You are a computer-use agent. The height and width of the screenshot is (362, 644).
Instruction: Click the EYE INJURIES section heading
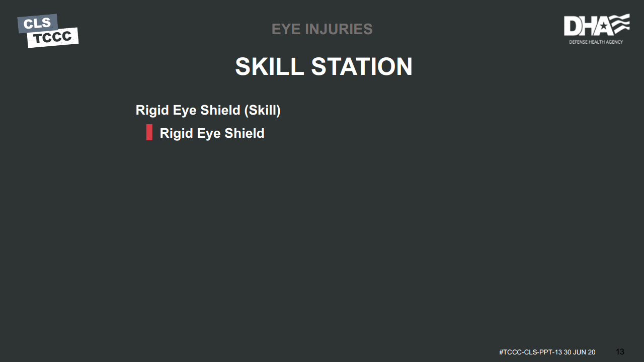click(x=322, y=29)
